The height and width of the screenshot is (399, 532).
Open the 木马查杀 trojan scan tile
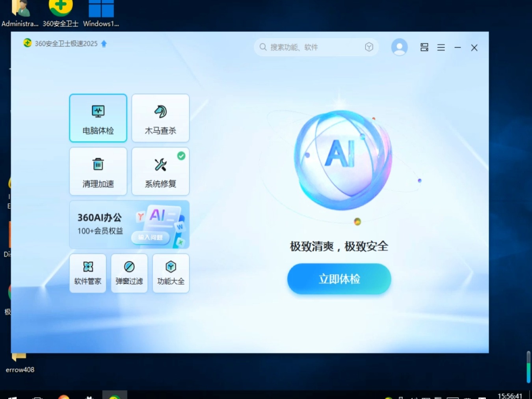pyautogui.click(x=160, y=118)
